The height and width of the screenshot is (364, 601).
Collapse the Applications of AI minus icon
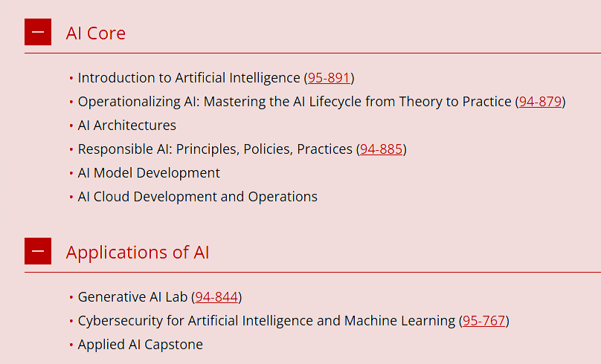(x=38, y=251)
